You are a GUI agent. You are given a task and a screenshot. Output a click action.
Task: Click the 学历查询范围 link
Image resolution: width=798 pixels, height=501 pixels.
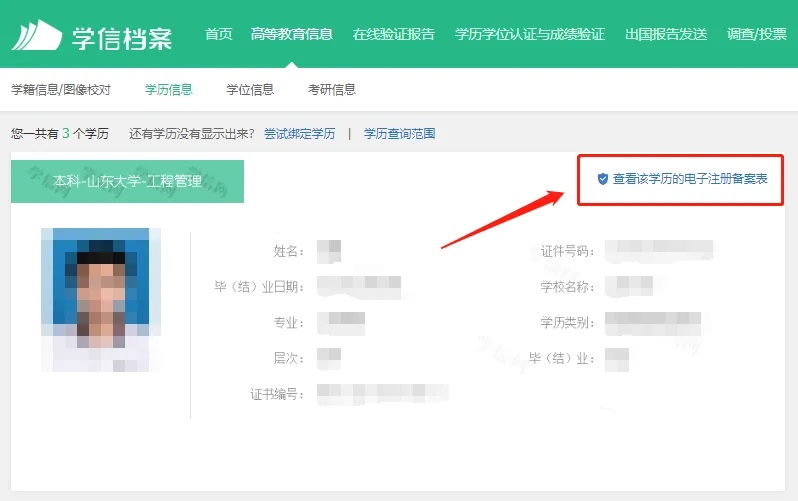400,134
